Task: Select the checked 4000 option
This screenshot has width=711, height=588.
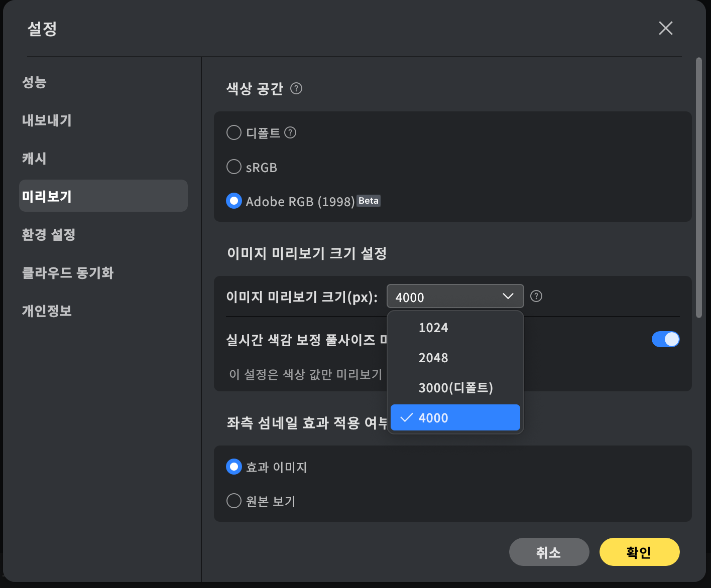Action: pos(455,418)
